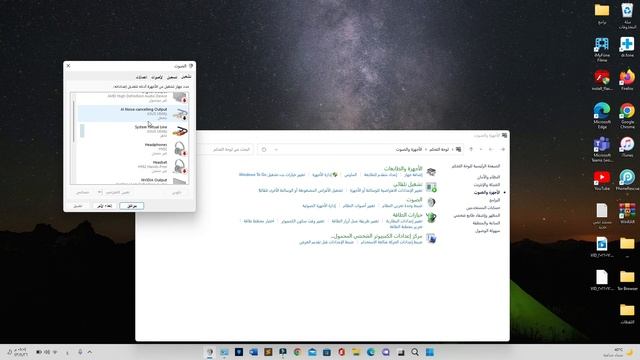
Task: Switch to the Recording (تسجيل) tab
Action: click(x=172, y=77)
